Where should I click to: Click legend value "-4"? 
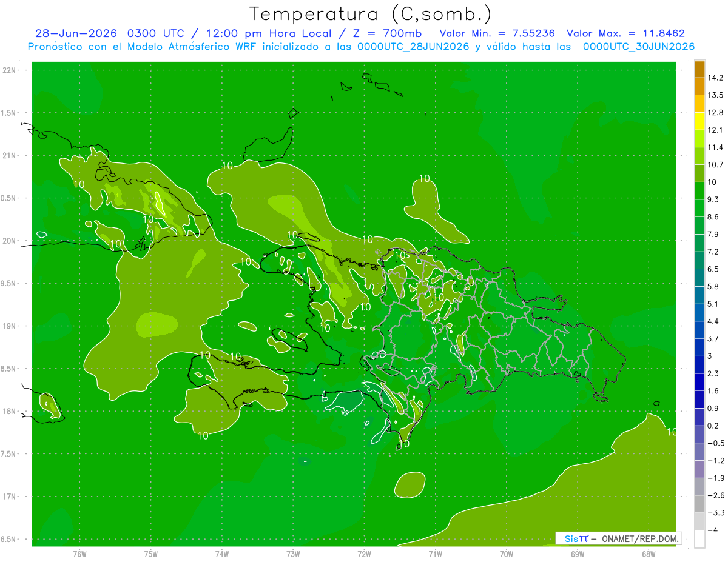point(713,530)
